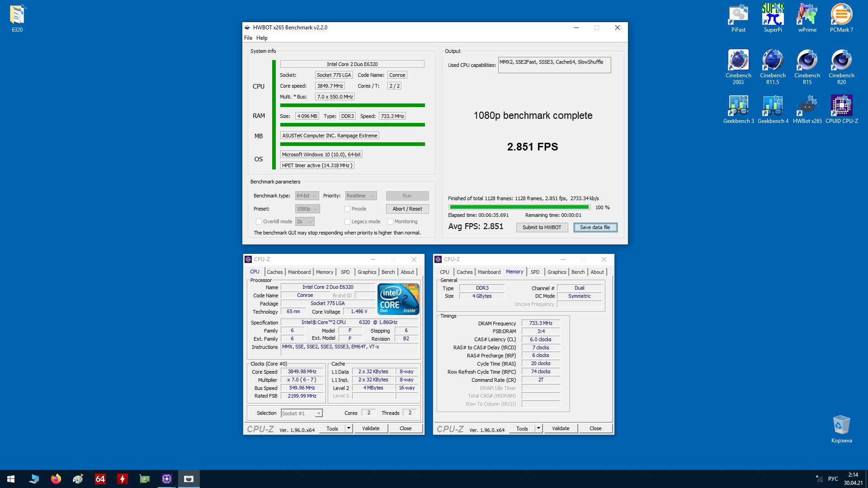Click Core Speed value 3849.98 MHz
The width and height of the screenshot is (868, 488).
pos(302,372)
